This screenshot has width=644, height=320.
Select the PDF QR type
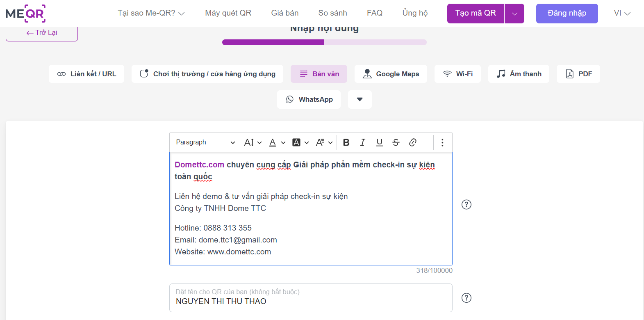(578, 74)
